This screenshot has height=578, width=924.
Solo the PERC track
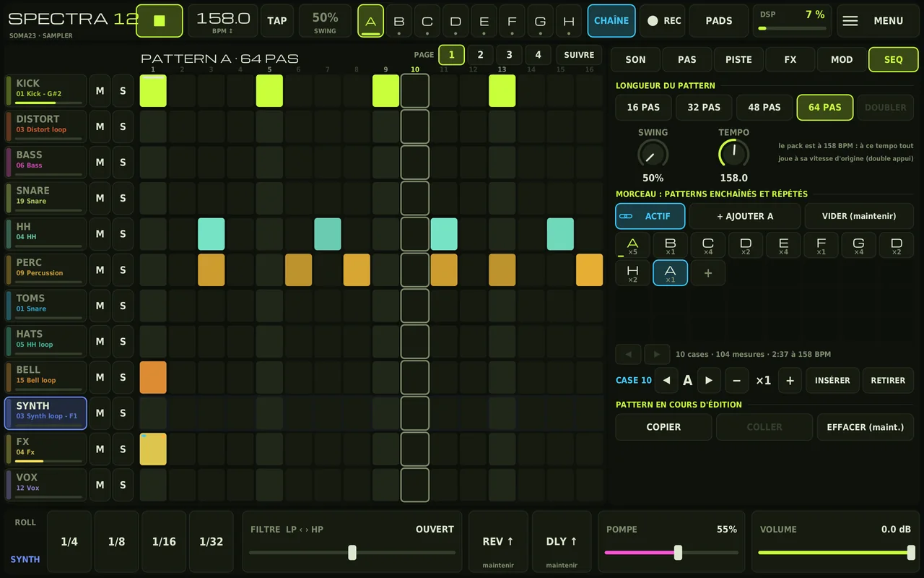click(123, 269)
